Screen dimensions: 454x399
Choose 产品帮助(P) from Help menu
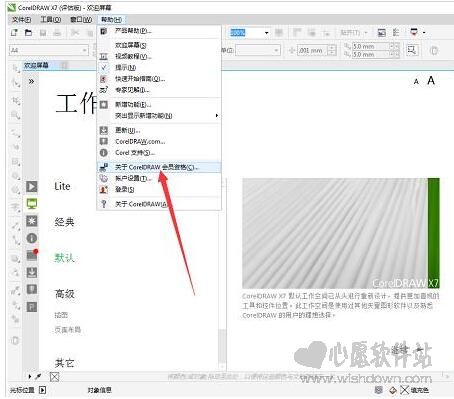click(x=159, y=31)
